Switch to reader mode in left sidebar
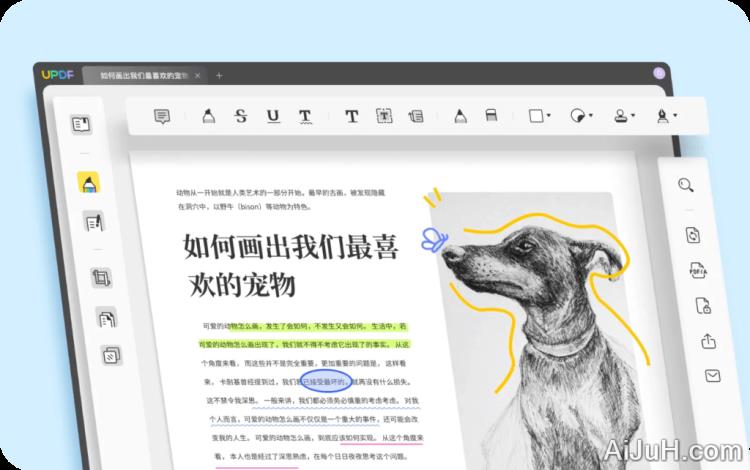Screen dimensions: 750x470 click(x=81, y=125)
